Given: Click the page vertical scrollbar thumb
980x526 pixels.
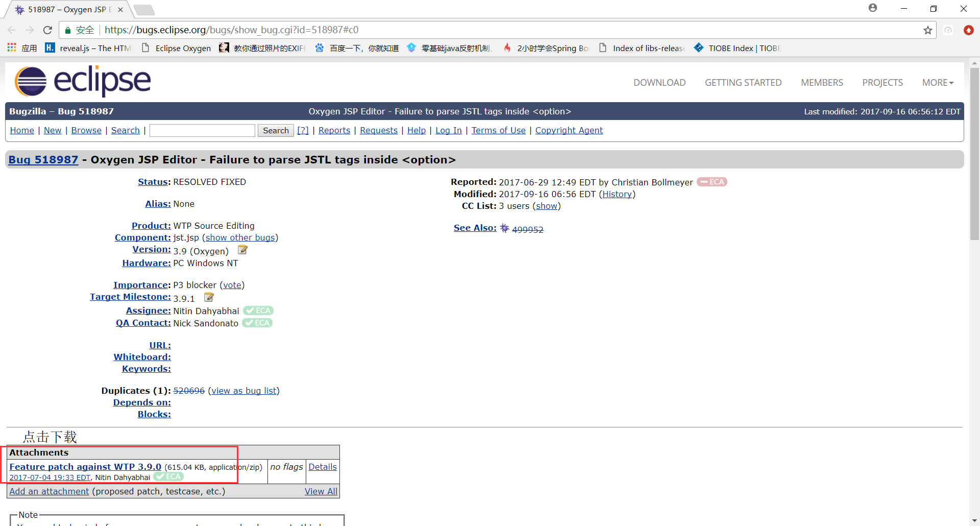Looking at the screenshot, I should tap(974, 153).
